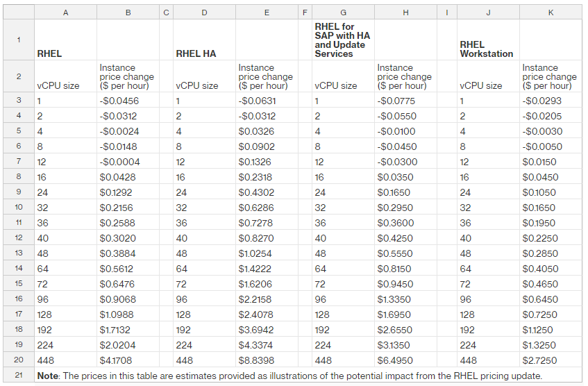588x386 pixels.
Task: Click the cell with -$0.0775
Action: [x=405, y=101]
